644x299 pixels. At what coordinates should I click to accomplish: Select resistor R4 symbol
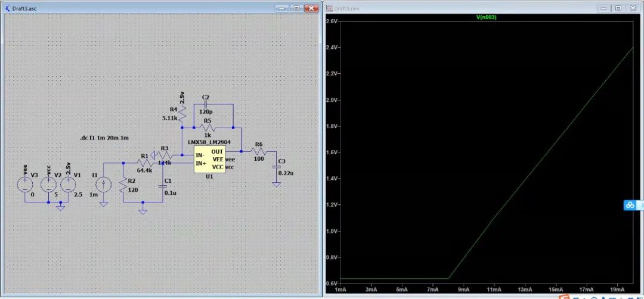coord(182,113)
